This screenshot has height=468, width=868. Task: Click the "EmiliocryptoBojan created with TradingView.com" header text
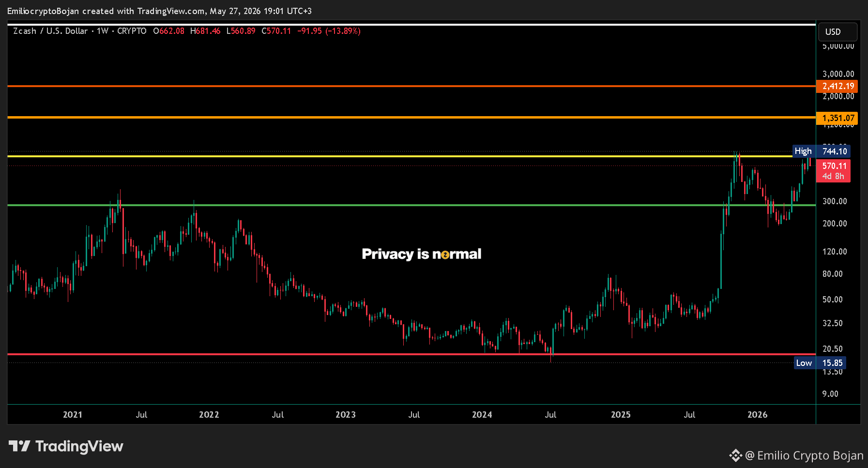coord(106,11)
